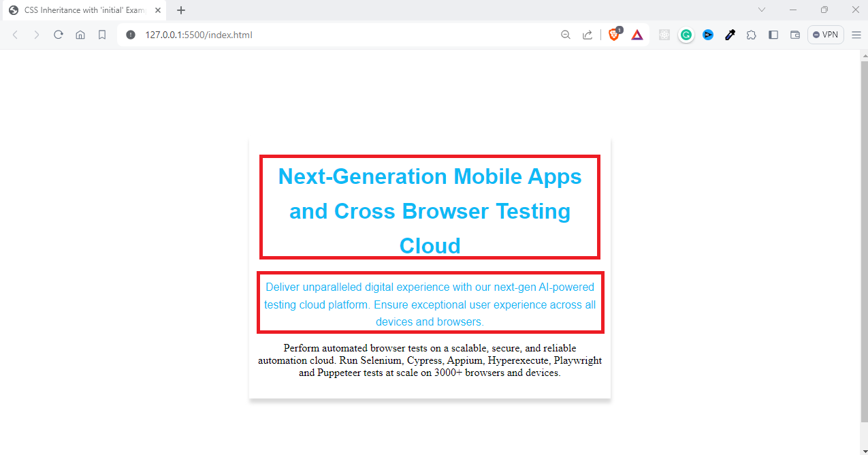This screenshot has width=868, height=455.
Task: Close the CSS Inheritance tab
Action: [158, 10]
